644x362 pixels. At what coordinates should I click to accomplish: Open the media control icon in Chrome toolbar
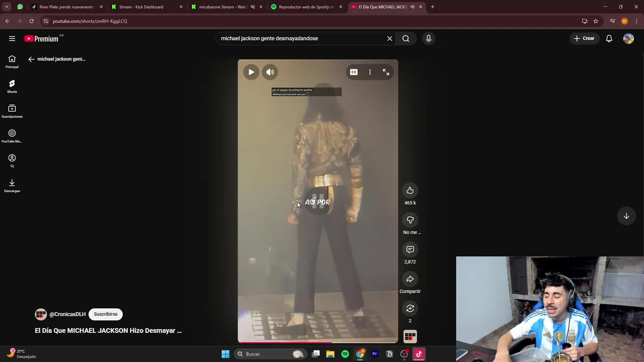coord(612,21)
